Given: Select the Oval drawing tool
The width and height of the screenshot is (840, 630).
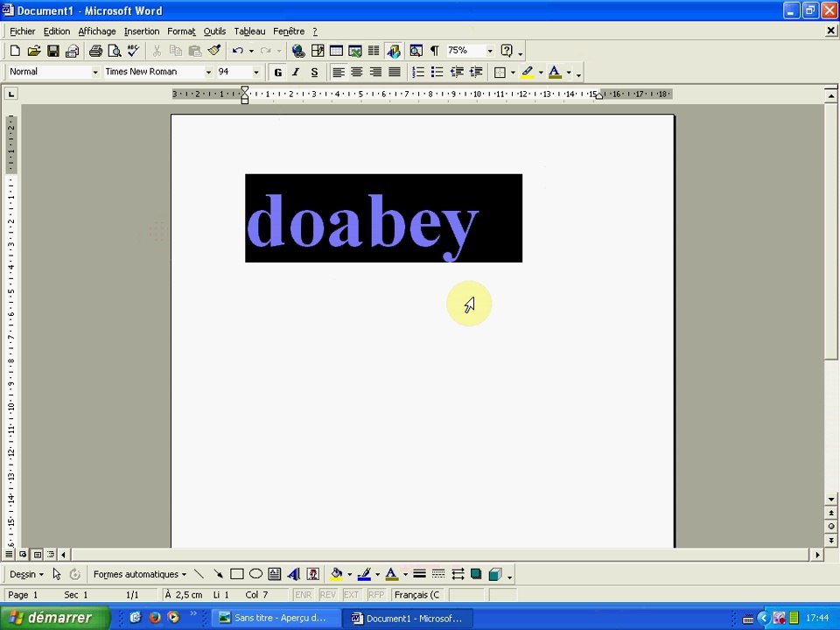Looking at the screenshot, I should (255, 574).
